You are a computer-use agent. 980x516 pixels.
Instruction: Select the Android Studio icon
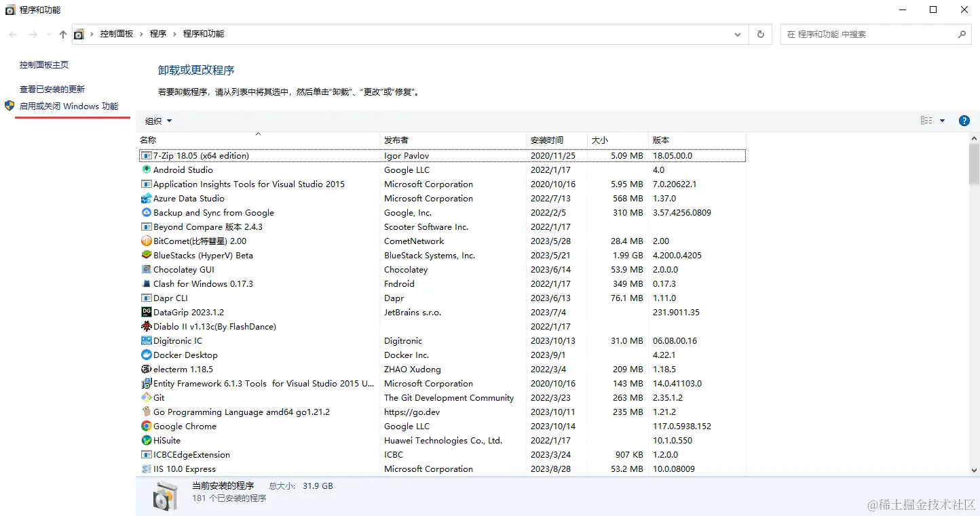tap(146, 170)
